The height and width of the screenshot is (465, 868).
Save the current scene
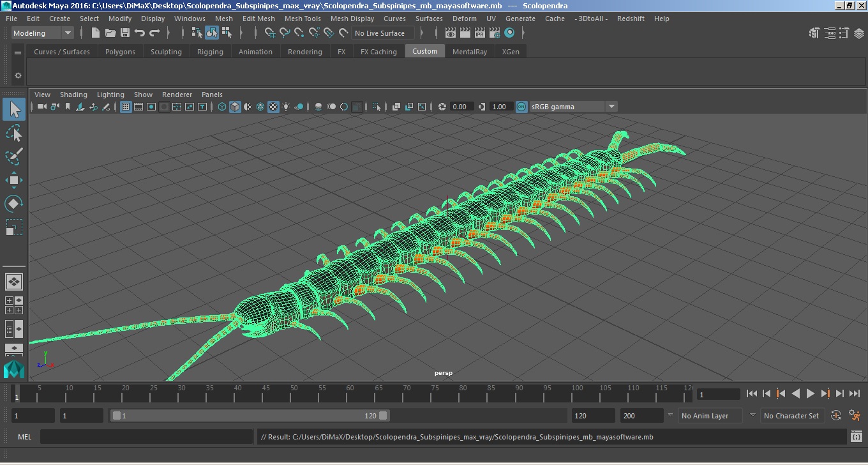pyautogui.click(x=125, y=33)
